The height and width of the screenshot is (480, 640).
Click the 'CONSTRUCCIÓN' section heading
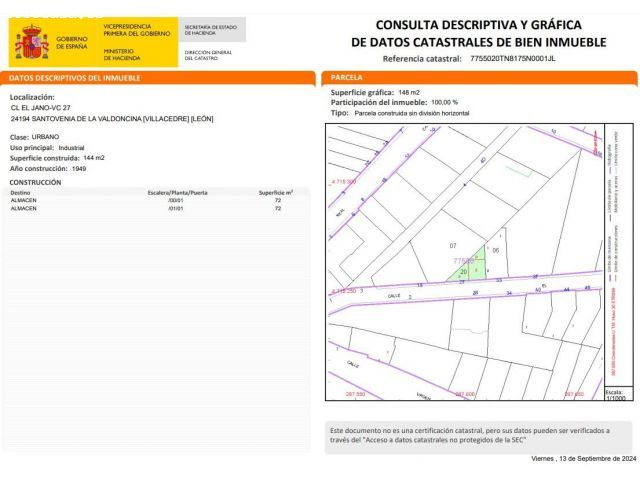[x=35, y=182]
